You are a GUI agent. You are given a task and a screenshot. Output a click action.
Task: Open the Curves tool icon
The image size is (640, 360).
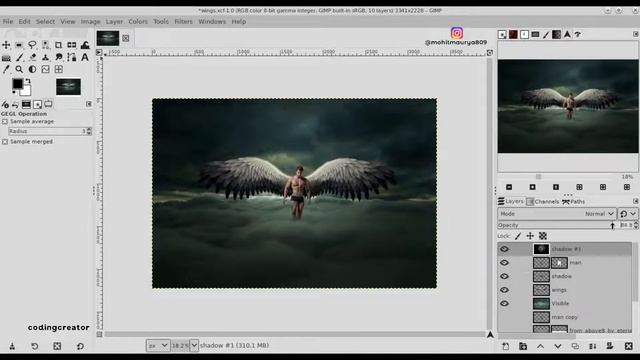click(x=45, y=70)
